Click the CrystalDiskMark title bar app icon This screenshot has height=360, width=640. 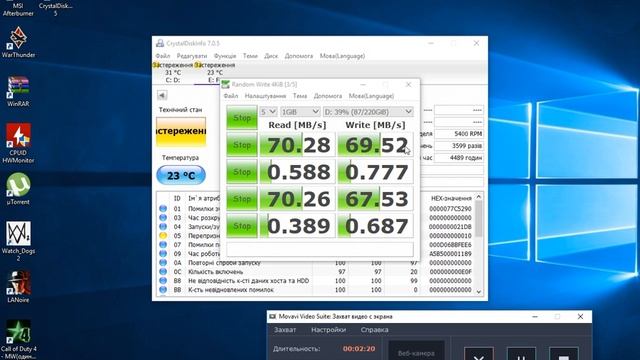pyautogui.click(x=225, y=84)
